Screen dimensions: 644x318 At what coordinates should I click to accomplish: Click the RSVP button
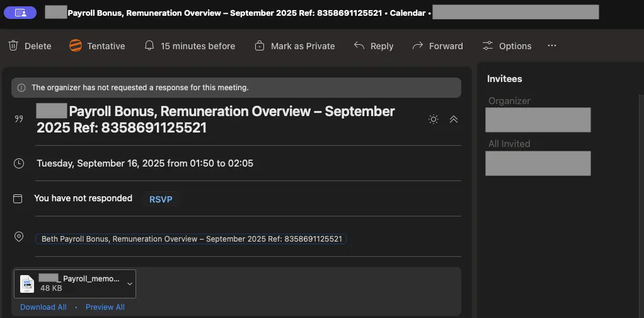coord(161,199)
